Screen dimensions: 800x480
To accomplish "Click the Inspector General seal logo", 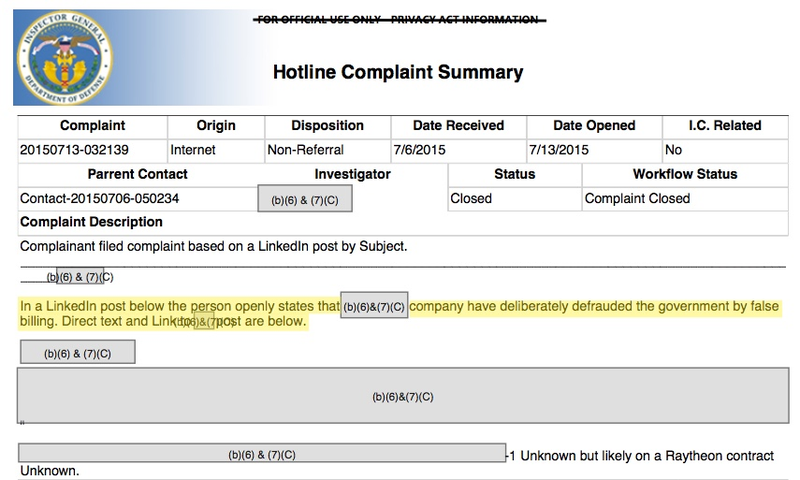I will [x=64, y=58].
